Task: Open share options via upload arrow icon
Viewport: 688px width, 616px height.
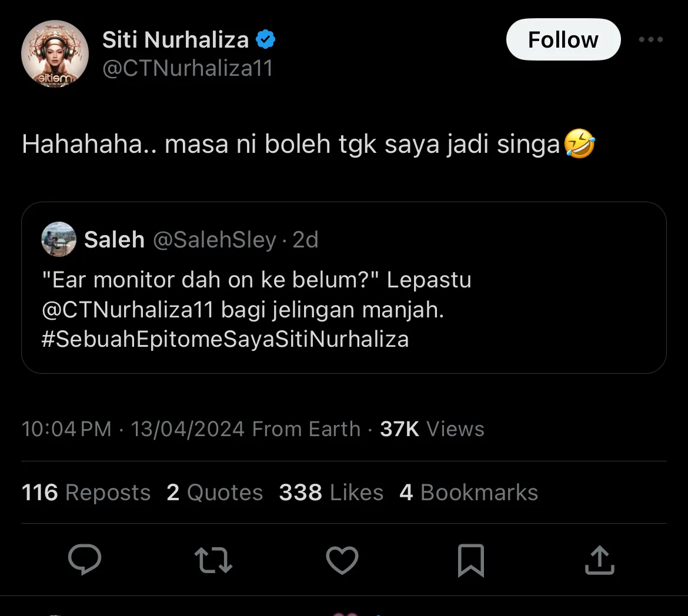Action: [599, 560]
